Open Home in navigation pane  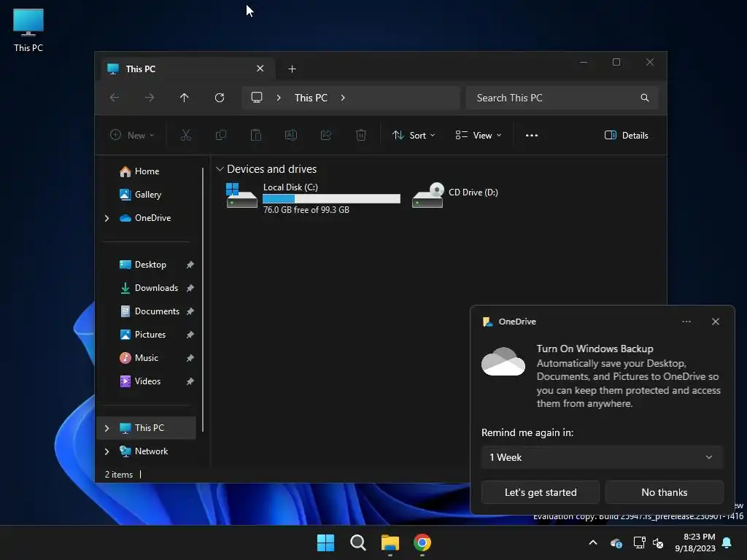point(147,171)
